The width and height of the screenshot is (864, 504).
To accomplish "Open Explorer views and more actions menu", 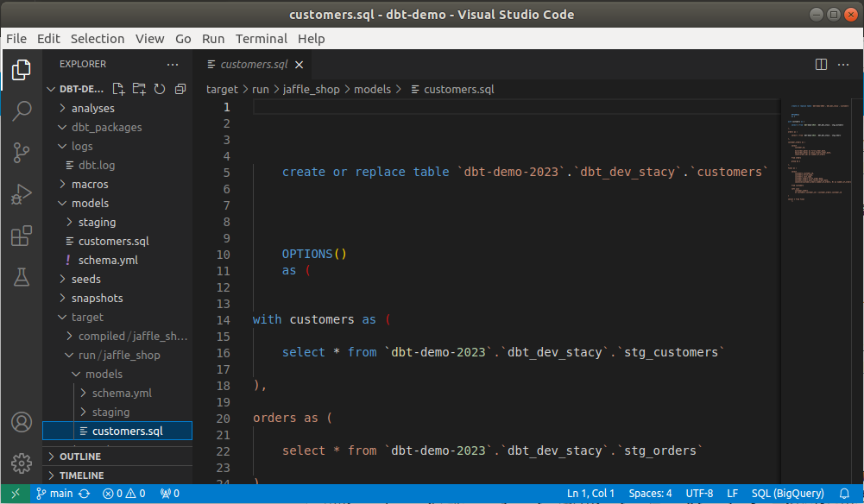I will [173, 65].
